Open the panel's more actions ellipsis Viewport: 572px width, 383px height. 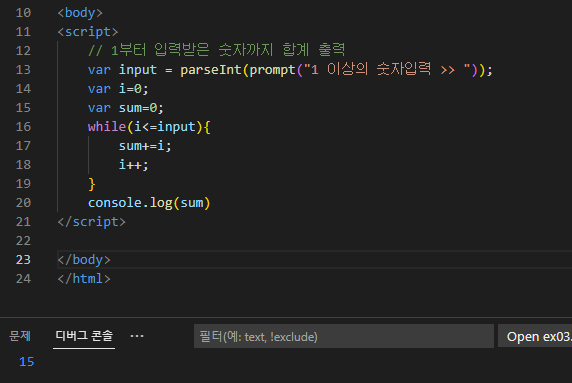[137, 336]
